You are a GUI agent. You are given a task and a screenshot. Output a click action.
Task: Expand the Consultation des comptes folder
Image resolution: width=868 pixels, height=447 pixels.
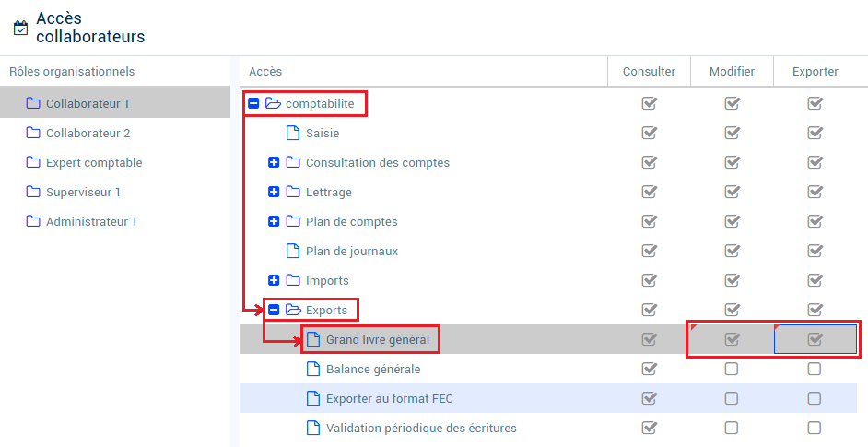pos(274,162)
